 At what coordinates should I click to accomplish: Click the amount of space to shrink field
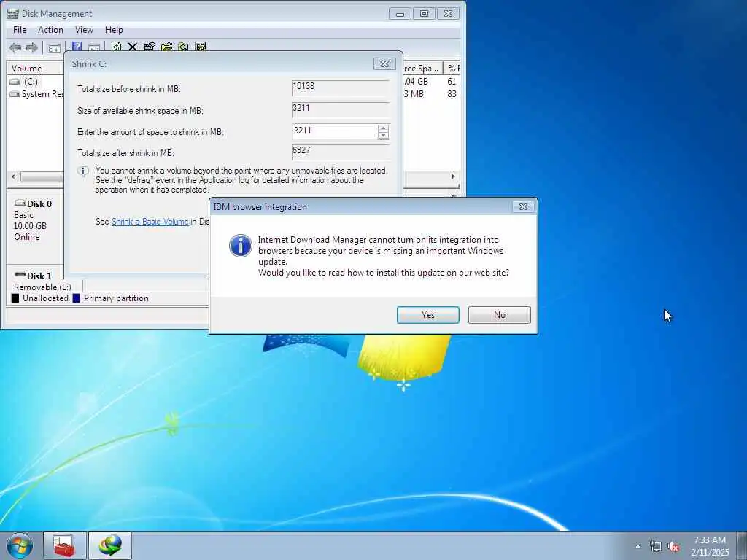coord(334,131)
